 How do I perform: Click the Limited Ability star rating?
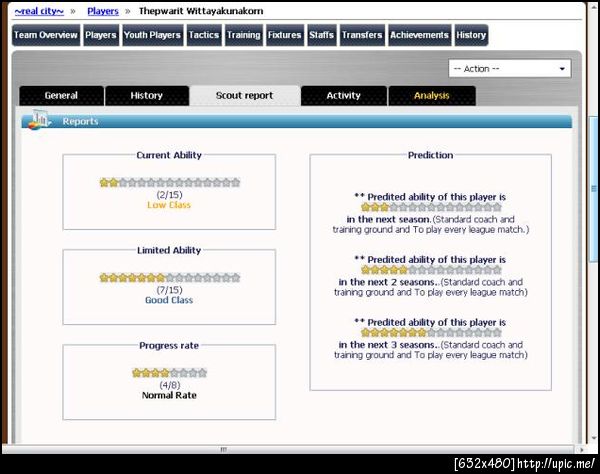[x=170, y=278]
